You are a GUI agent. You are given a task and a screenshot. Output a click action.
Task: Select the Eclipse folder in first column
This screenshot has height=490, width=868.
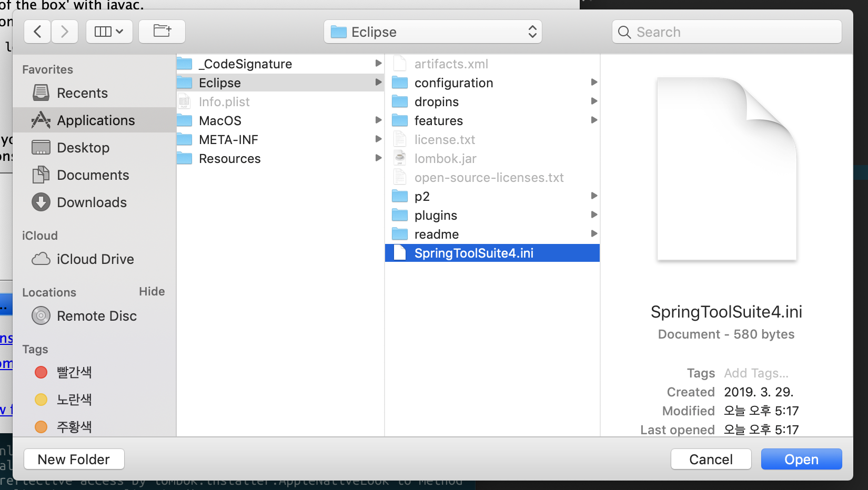[280, 83]
